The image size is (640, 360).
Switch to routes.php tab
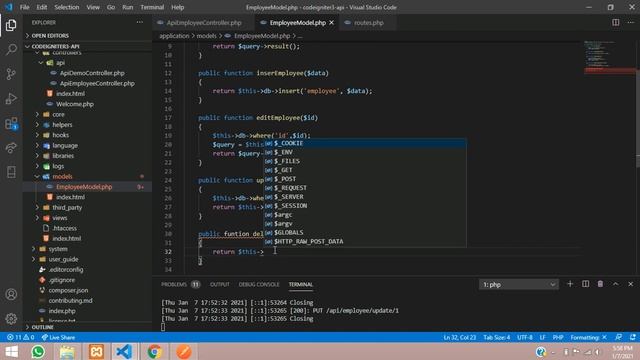pyautogui.click(x=369, y=23)
